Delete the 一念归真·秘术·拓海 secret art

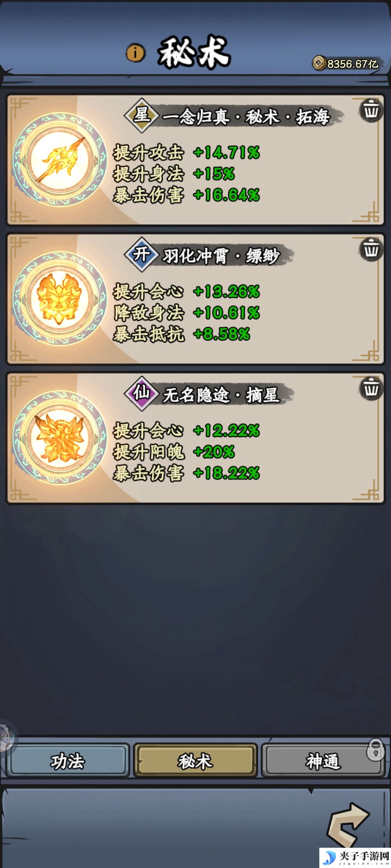click(x=371, y=110)
